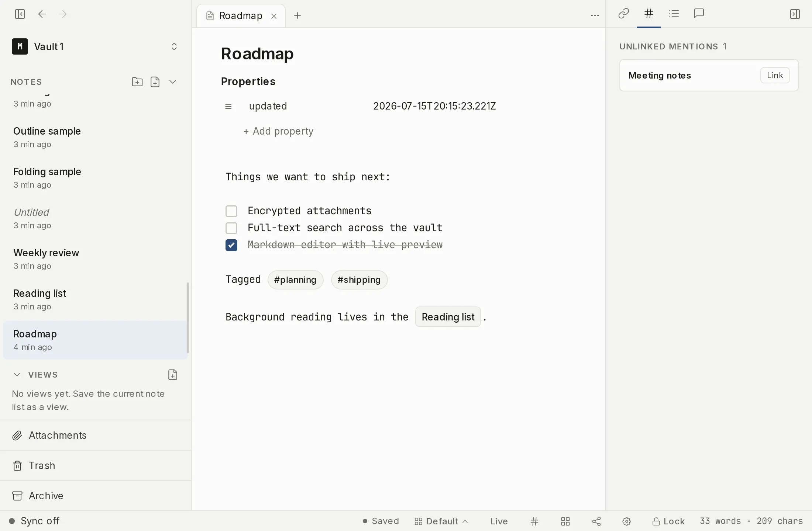Open the Reading list inline link

(x=448, y=317)
